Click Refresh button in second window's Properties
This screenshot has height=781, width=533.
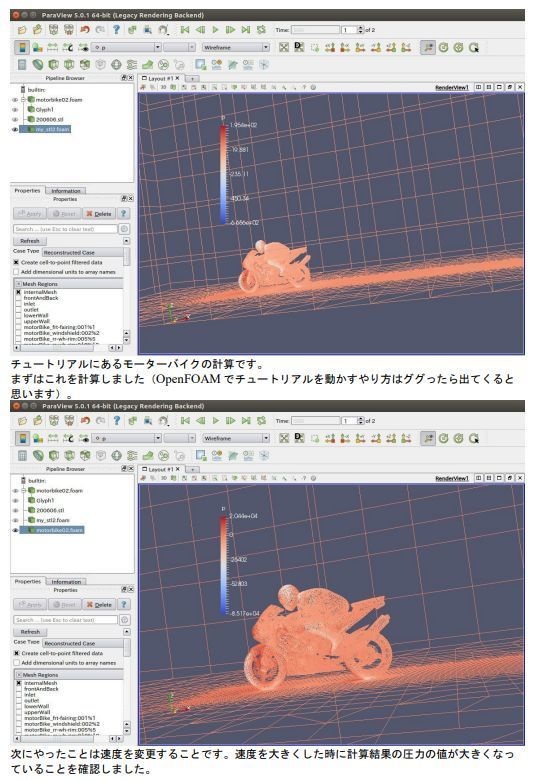[x=30, y=632]
